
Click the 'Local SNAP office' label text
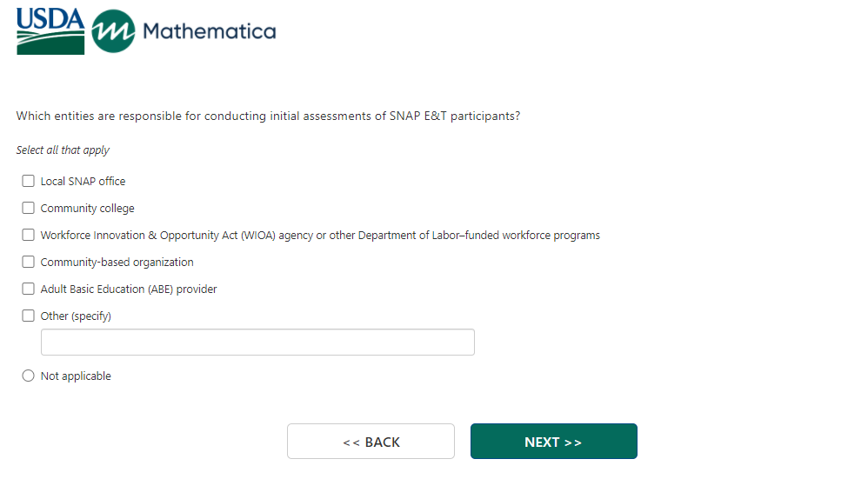pos(83,181)
